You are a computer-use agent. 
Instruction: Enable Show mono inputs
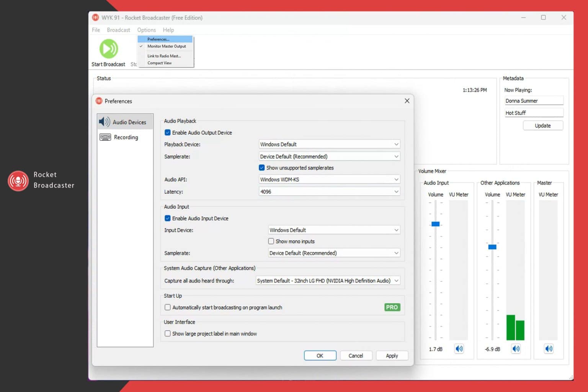pyautogui.click(x=271, y=241)
